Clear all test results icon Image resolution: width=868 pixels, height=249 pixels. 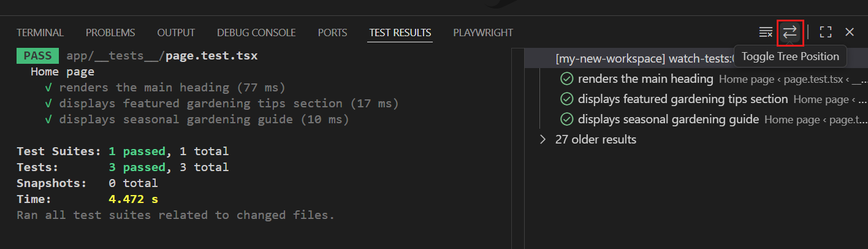tap(766, 33)
